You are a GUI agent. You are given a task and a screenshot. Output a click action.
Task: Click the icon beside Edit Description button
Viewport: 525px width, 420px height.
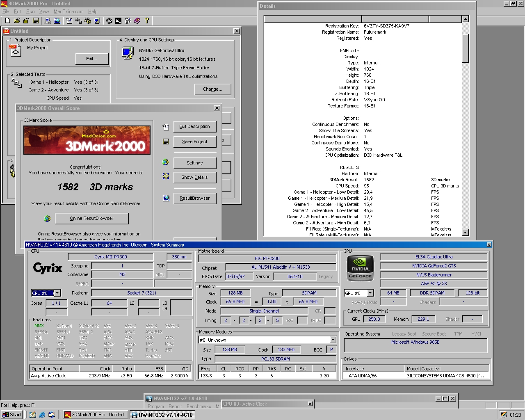click(166, 127)
